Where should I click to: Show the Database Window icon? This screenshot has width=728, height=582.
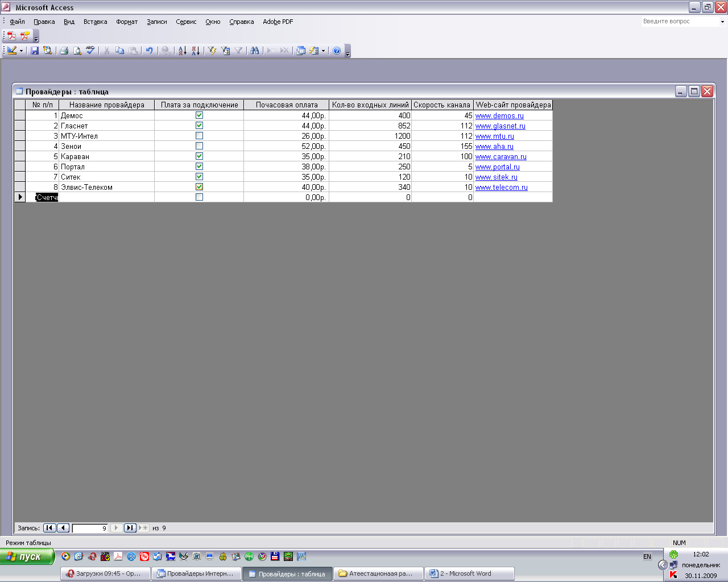click(x=301, y=51)
